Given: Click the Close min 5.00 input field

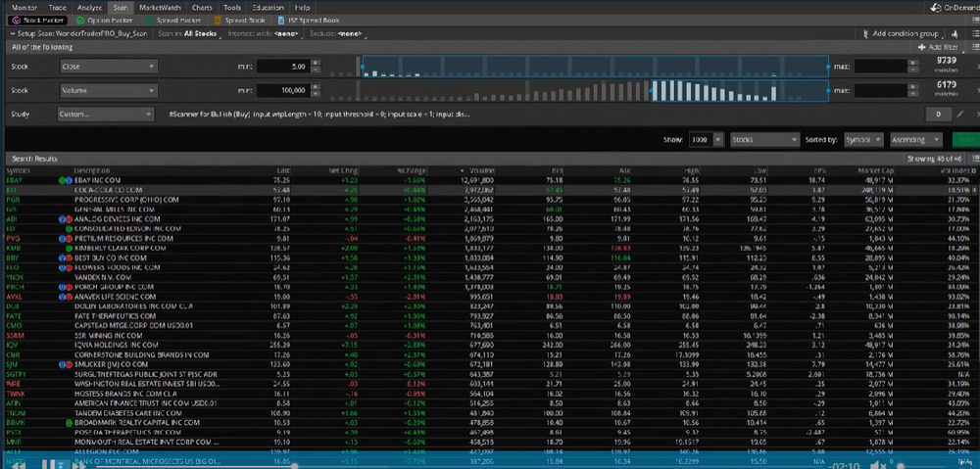Looking at the screenshot, I should tap(282, 67).
